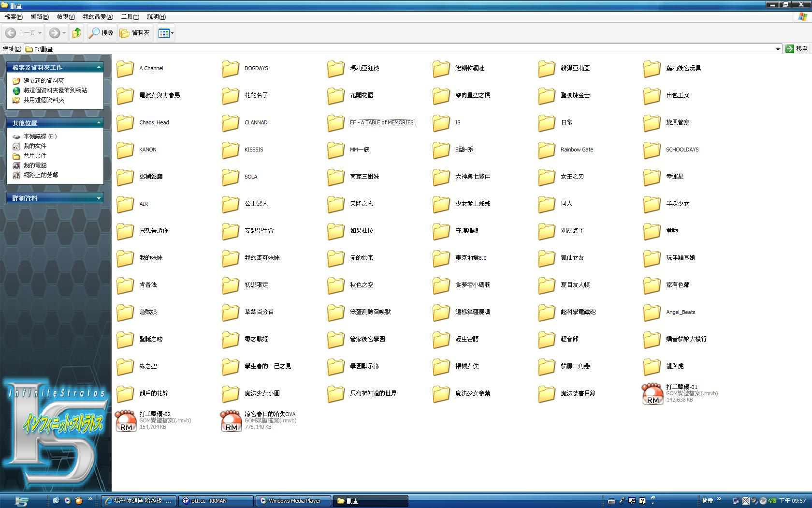Select the EF - A TABLE of MEMORIES folder
The image size is (812, 508).
336,123
